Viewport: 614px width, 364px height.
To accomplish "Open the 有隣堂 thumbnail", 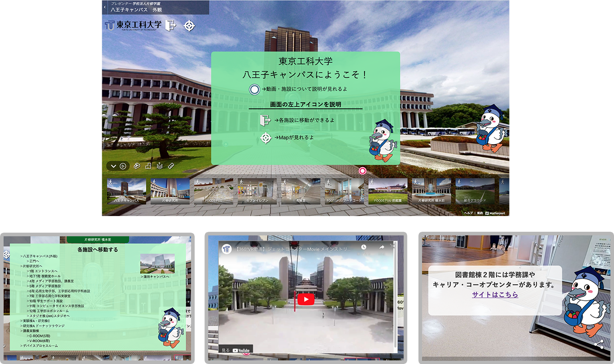I will (x=300, y=191).
